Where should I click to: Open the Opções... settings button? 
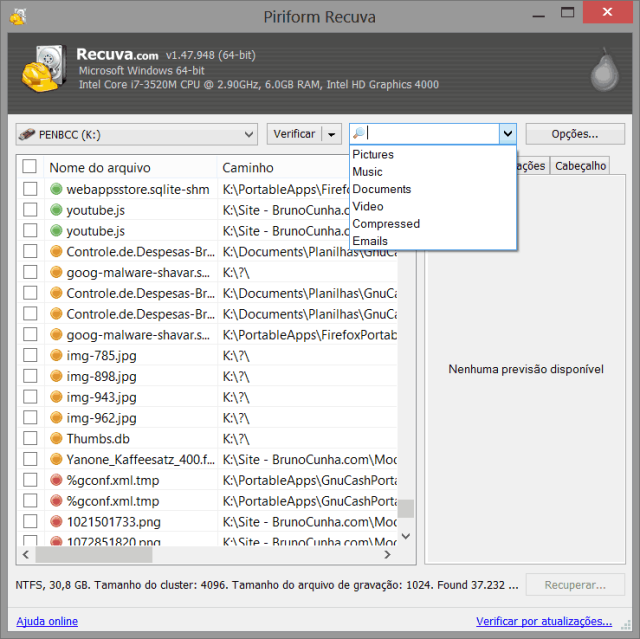575,134
